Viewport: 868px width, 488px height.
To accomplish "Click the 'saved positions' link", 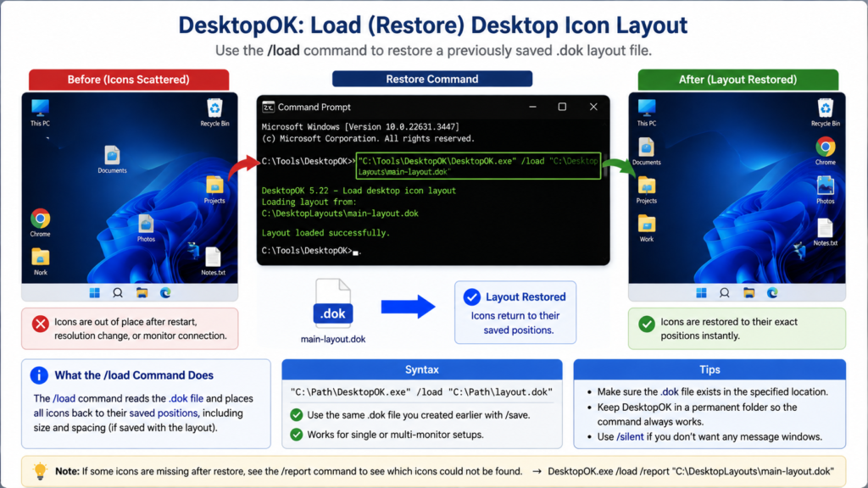I will pos(164,413).
